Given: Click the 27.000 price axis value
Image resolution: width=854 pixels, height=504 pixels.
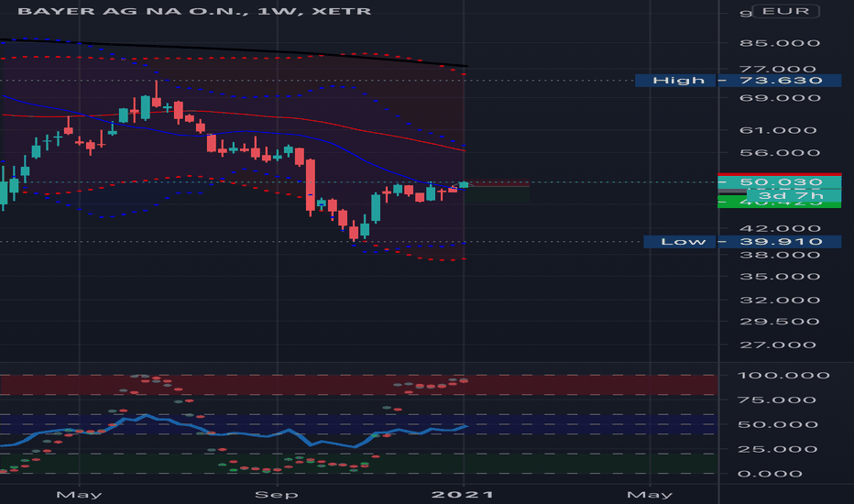Looking at the screenshot, I should 778,345.
